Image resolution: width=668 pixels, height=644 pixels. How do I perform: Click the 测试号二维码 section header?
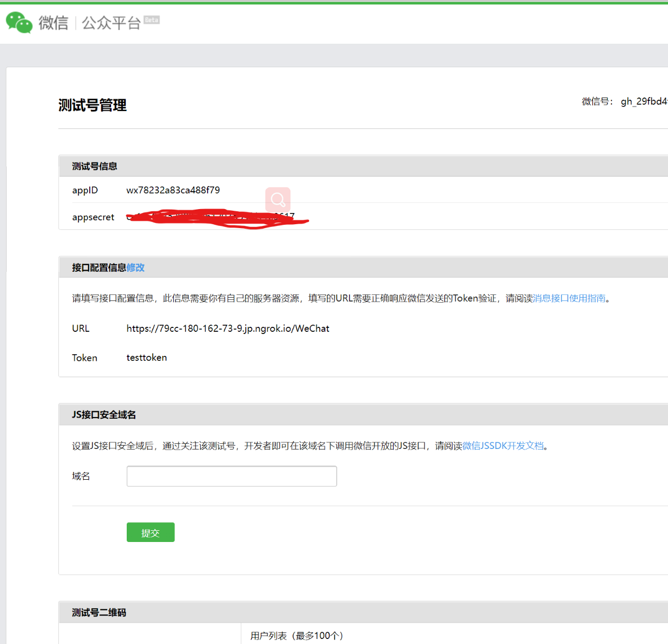[99, 613]
